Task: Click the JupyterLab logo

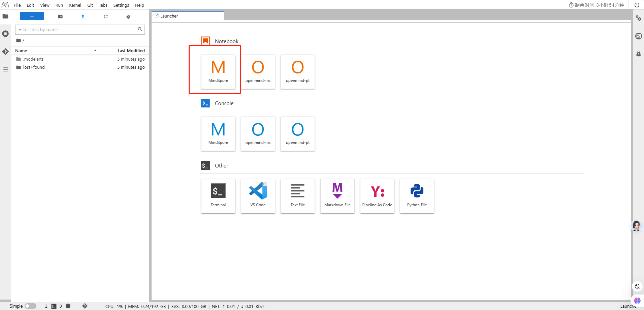Action: [5, 5]
